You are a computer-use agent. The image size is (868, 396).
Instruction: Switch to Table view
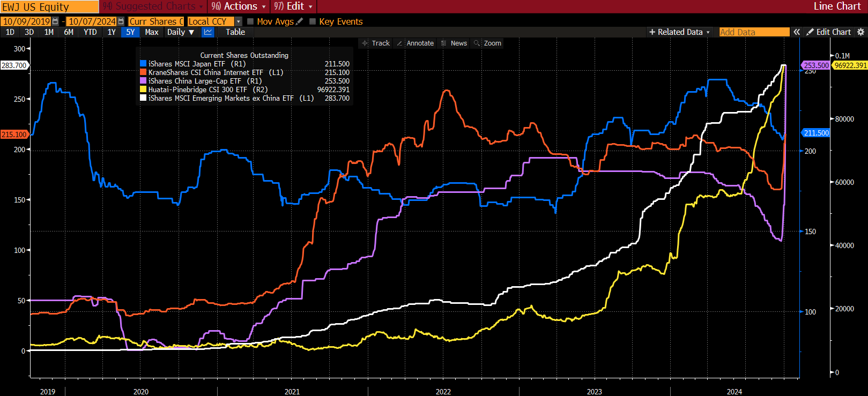coord(235,32)
